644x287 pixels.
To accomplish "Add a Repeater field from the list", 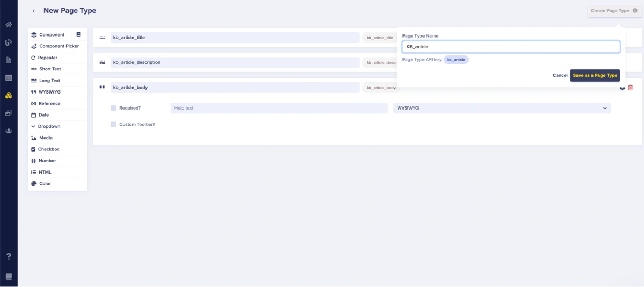I will (x=47, y=58).
